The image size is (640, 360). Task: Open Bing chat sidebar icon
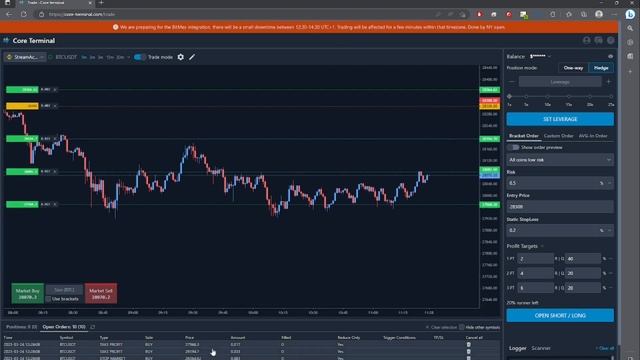630,14
